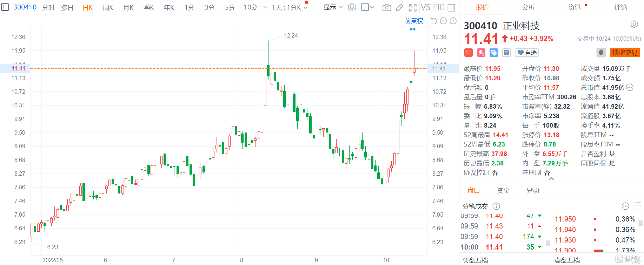
Task: Set price alert with bell icon
Action: point(601,53)
